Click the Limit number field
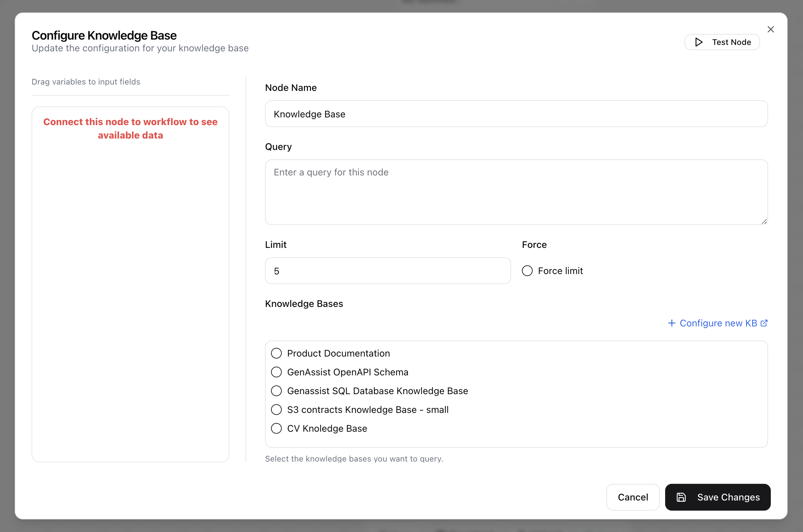This screenshot has height=532, width=803. [387, 271]
